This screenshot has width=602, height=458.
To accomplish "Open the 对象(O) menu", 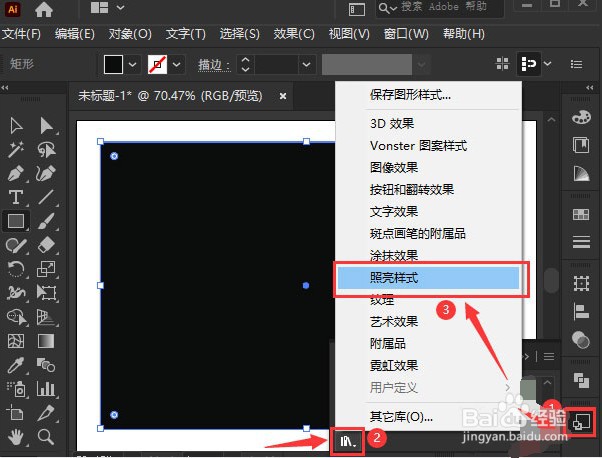I will (x=130, y=34).
